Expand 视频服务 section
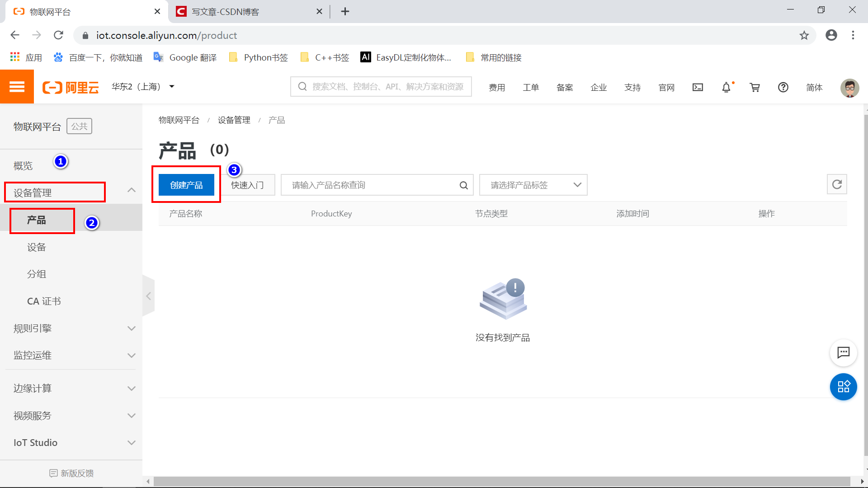This screenshot has width=868, height=488. (71, 416)
